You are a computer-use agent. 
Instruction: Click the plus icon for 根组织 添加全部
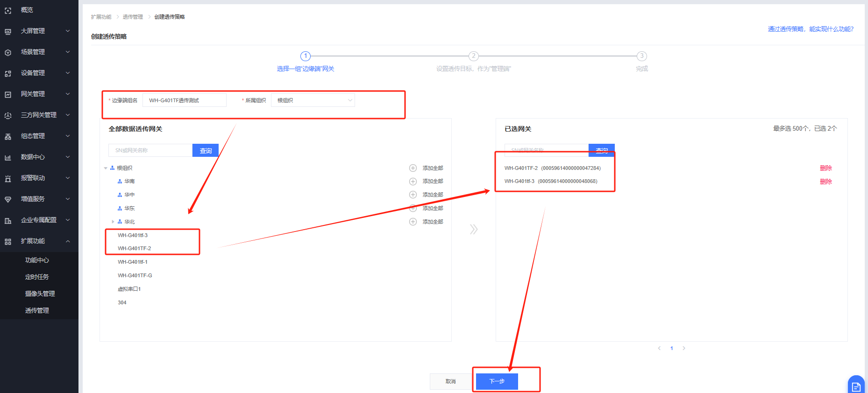(413, 168)
